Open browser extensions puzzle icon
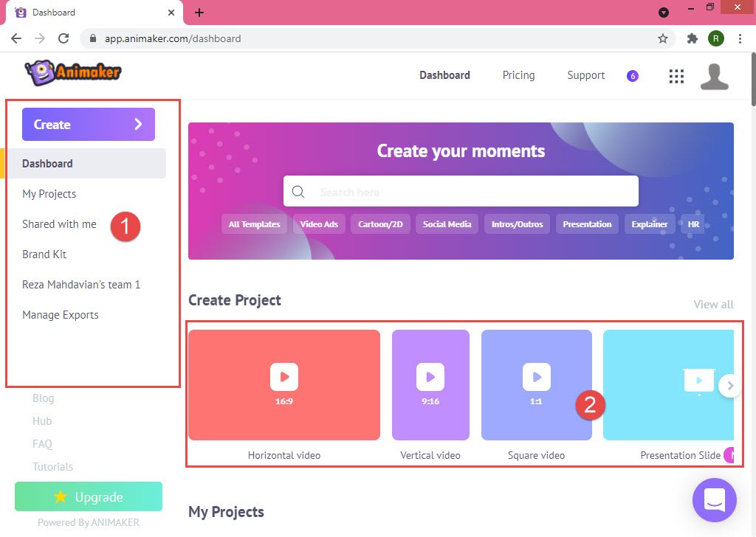Image resolution: width=756 pixels, height=537 pixels. point(693,38)
